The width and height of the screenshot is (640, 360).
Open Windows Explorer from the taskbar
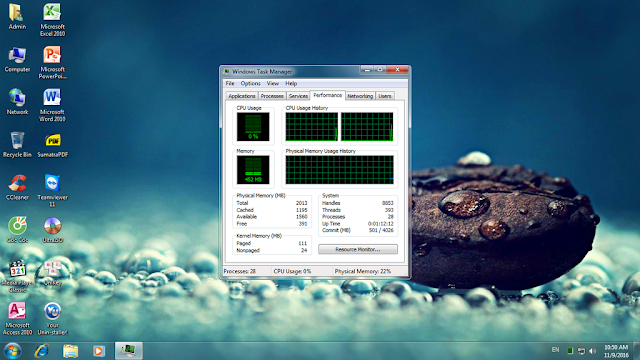pos(70,351)
